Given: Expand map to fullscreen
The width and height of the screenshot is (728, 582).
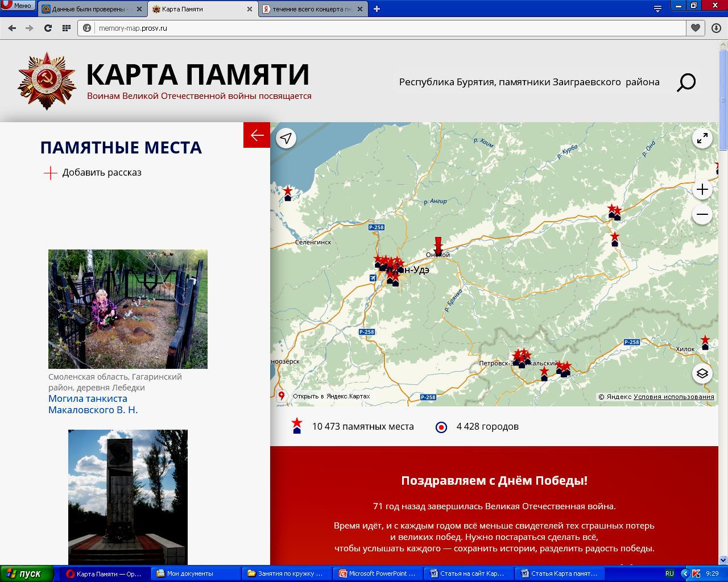Looking at the screenshot, I should tap(702, 138).
